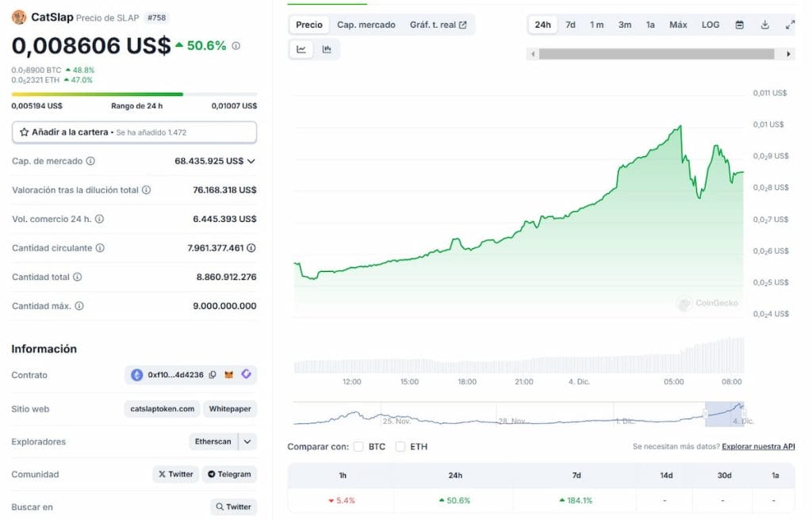Expand market cap value dropdown chevron

click(251, 161)
